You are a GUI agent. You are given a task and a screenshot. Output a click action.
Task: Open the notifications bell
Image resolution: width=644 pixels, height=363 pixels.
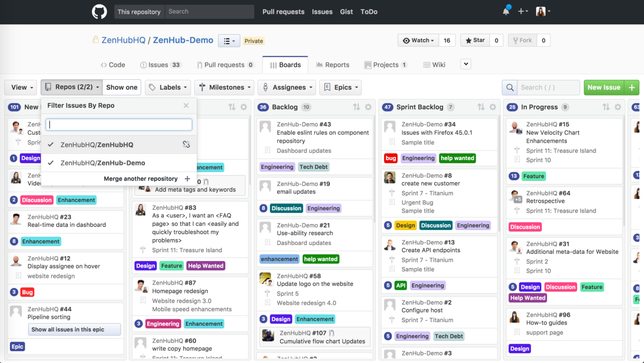point(506,11)
